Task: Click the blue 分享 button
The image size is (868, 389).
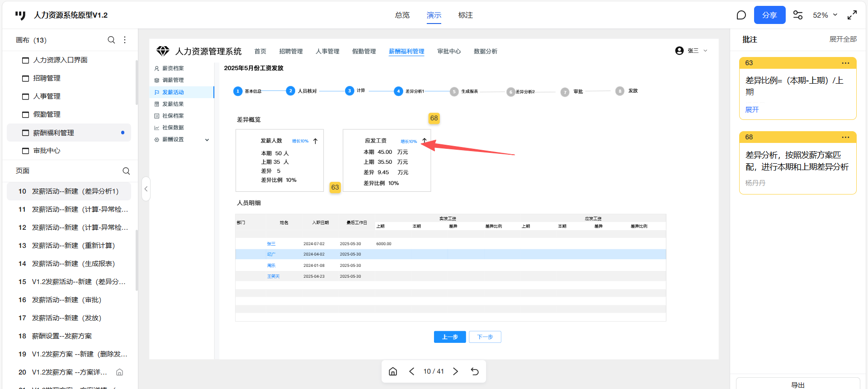Action: (x=769, y=15)
